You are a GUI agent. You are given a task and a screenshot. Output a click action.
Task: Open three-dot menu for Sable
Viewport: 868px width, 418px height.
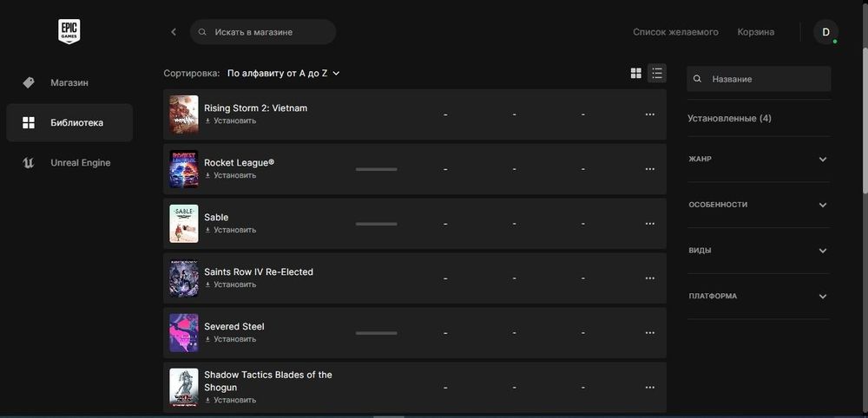[649, 224]
